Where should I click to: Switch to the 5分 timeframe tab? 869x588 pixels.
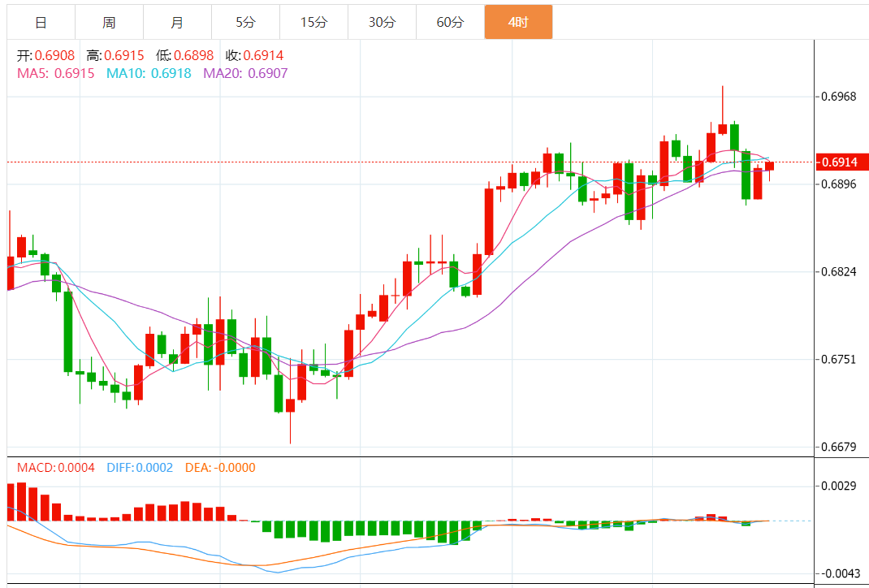[x=245, y=22]
